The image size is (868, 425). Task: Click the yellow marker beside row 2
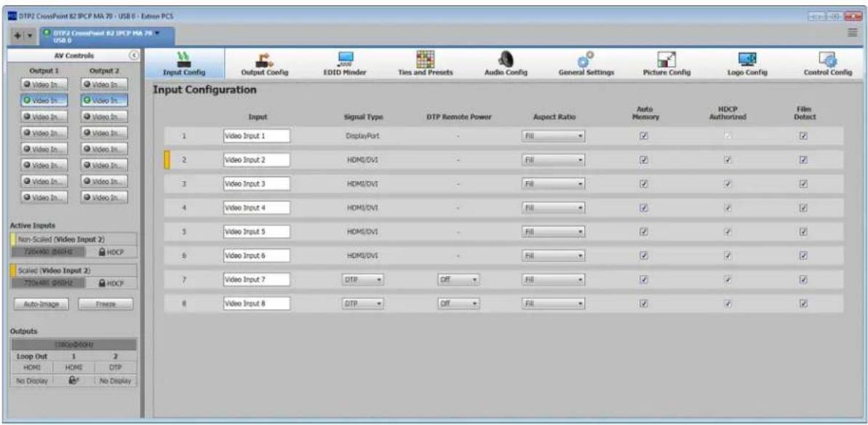(167, 160)
